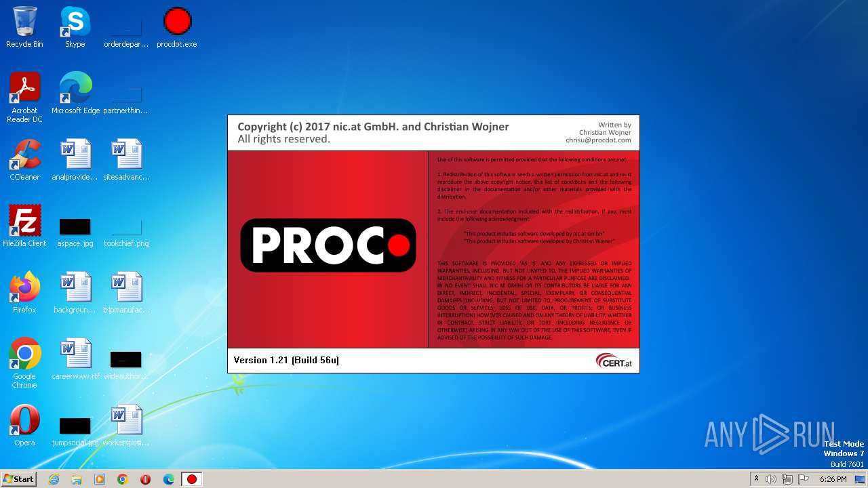Open Windows Explorer from the taskbar

tap(77, 479)
